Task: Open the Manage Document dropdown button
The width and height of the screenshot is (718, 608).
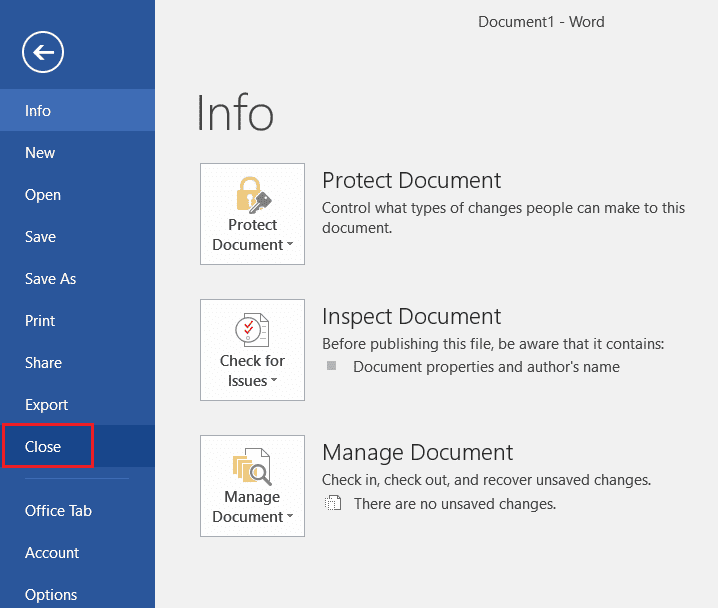Action: click(x=252, y=486)
